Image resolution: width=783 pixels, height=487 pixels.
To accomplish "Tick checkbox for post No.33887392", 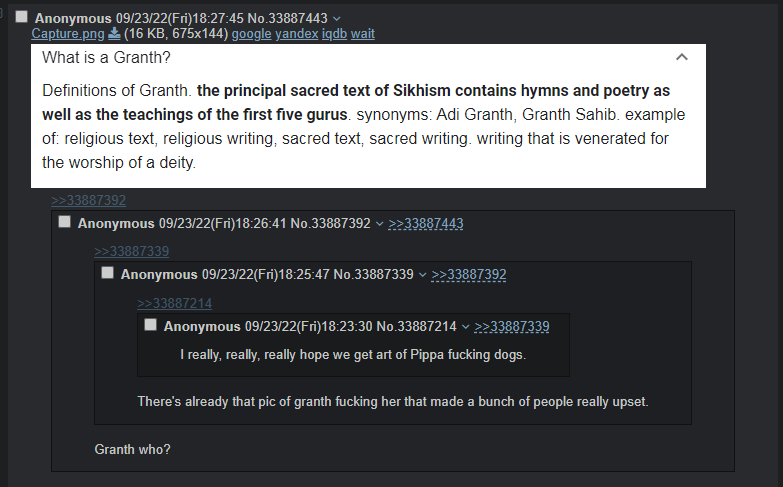I will [64, 222].
